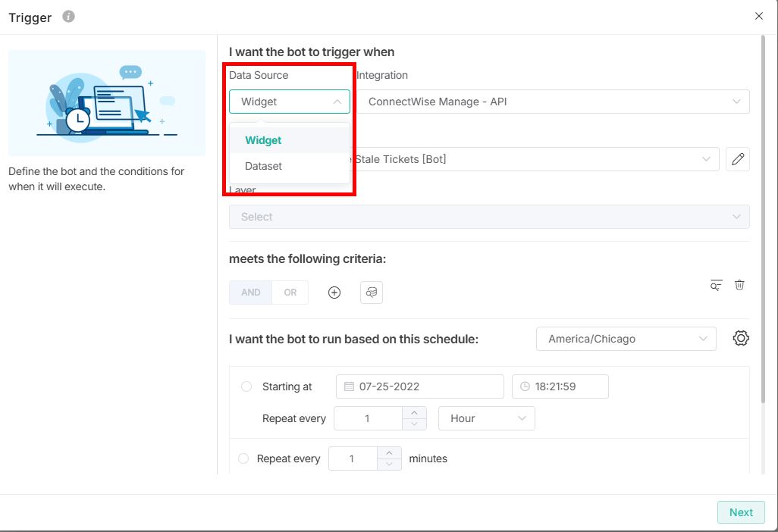Screen dimensions: 778x532
Task: Click the Next button
Action: 740,512
